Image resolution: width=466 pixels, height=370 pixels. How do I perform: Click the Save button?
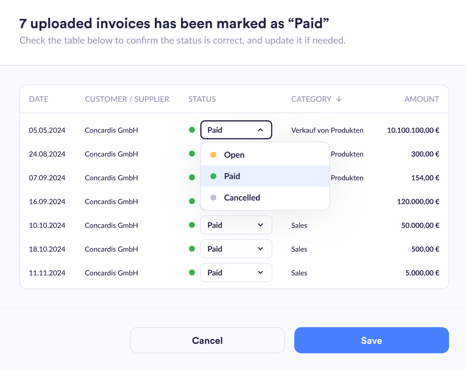(371, 340)
